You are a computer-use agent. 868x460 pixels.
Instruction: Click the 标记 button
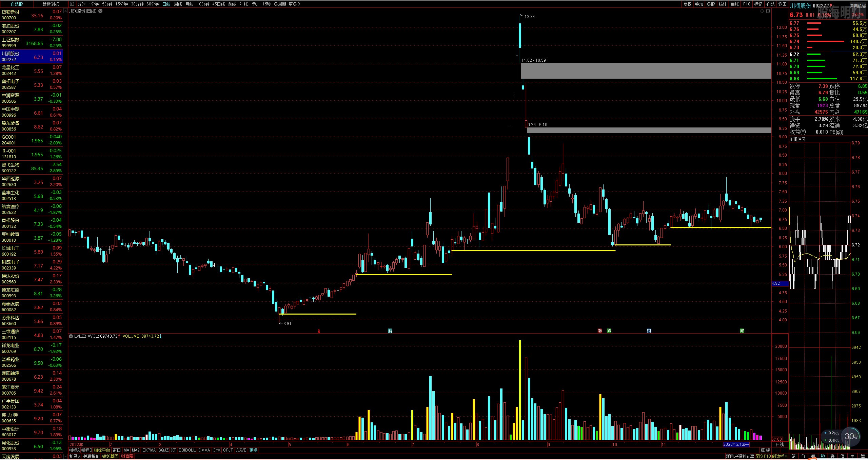coord(758,4)
